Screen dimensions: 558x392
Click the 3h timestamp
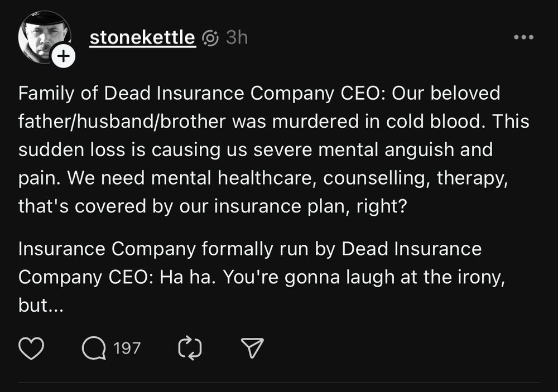tap(237, 38)
